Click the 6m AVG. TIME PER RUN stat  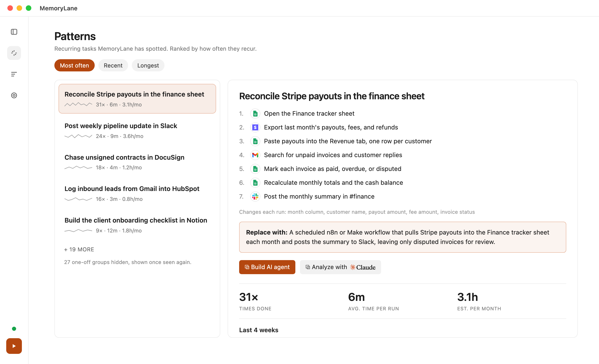click(x=373, y=301)
